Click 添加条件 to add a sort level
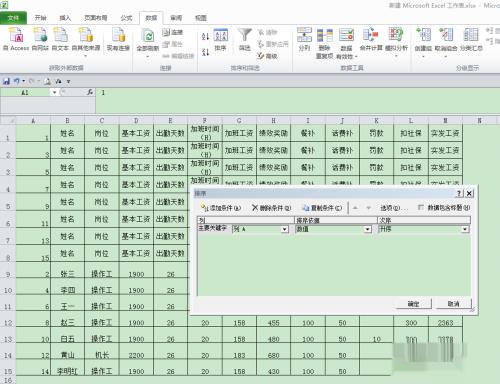Image resolution: width=500 pixels, height=384 pixels. click(x=220, y=208)
